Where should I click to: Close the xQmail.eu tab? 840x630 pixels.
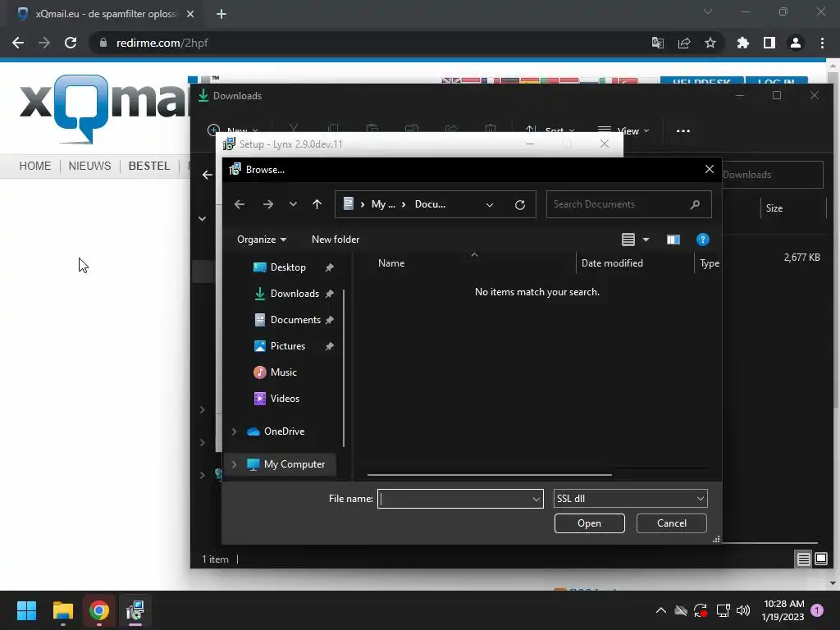coord(190,14)
